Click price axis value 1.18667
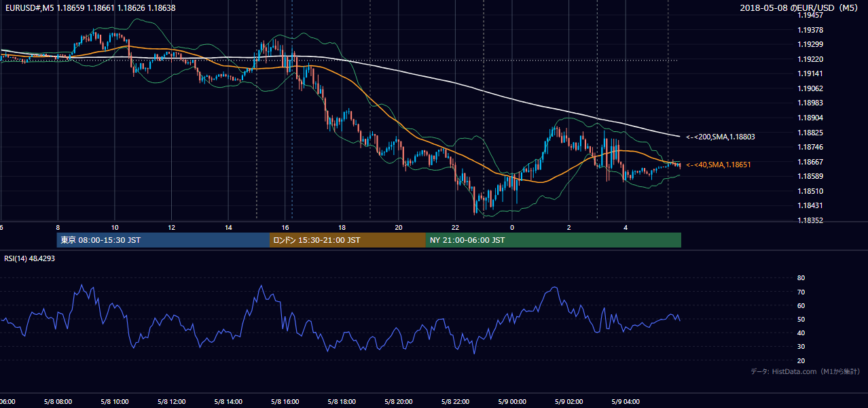The height and width of the screenshot is (408, 868). click(x=810, y=162)
